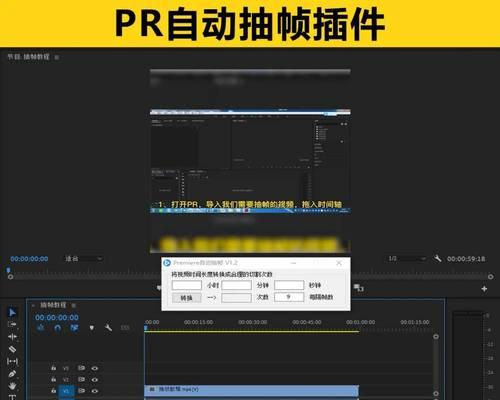Screen dimensions: 500x400
Task: Select the Pen tool
Action: 12,374
